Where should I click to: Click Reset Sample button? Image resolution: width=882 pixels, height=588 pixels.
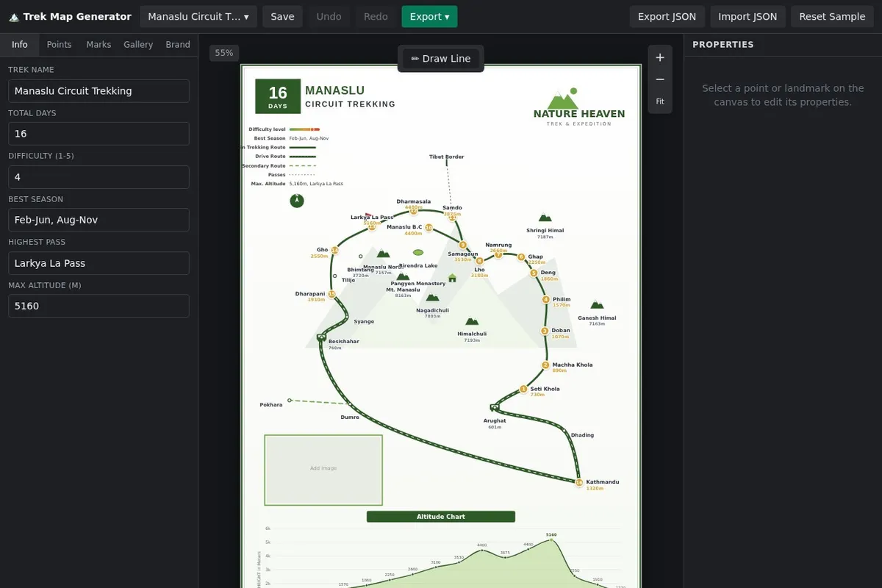[x=832, y=17]
